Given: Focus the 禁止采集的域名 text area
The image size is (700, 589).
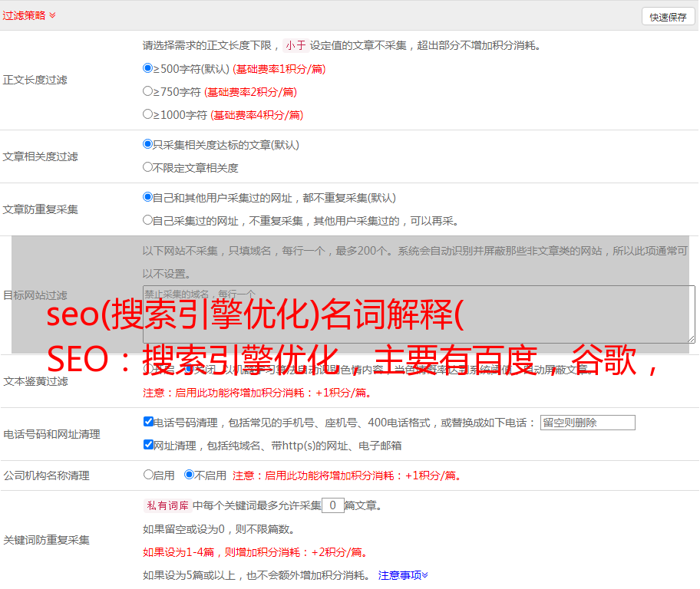Looking at the screenshot, I should click(x=419, y=314).
